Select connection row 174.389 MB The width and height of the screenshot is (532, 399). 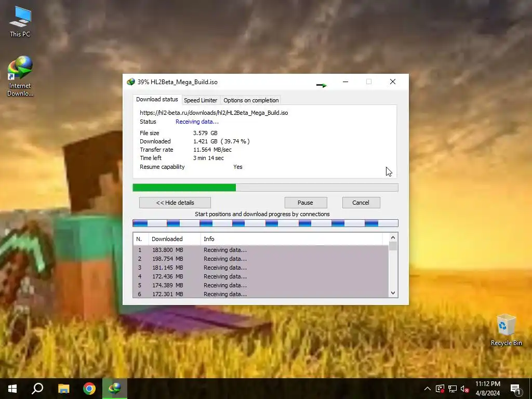click(261, 285)
